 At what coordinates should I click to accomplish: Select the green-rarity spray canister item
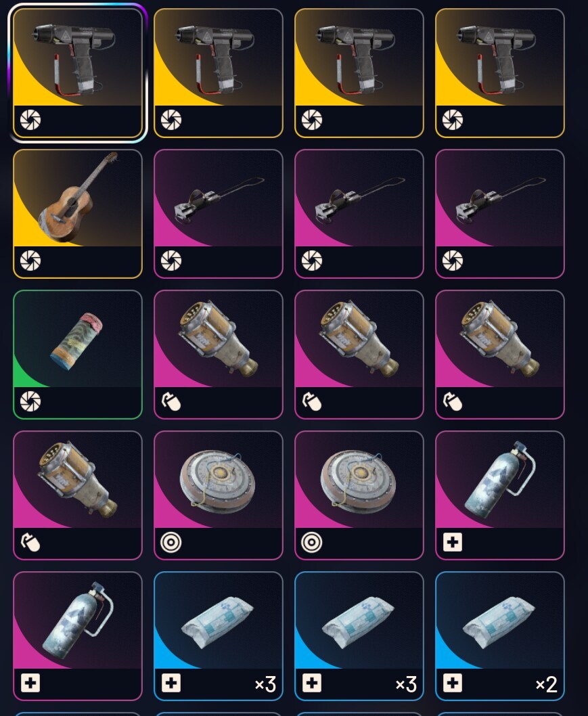pos(78,355)
